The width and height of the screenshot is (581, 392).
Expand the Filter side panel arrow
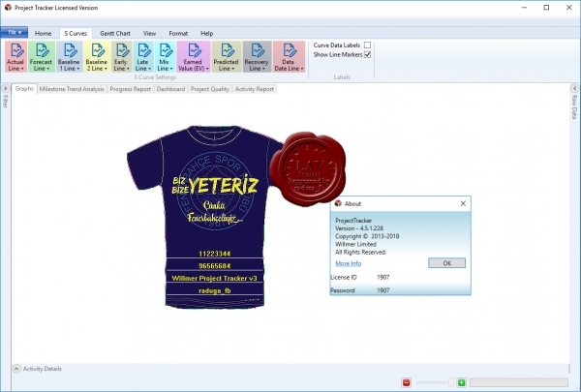pos(5,88)
